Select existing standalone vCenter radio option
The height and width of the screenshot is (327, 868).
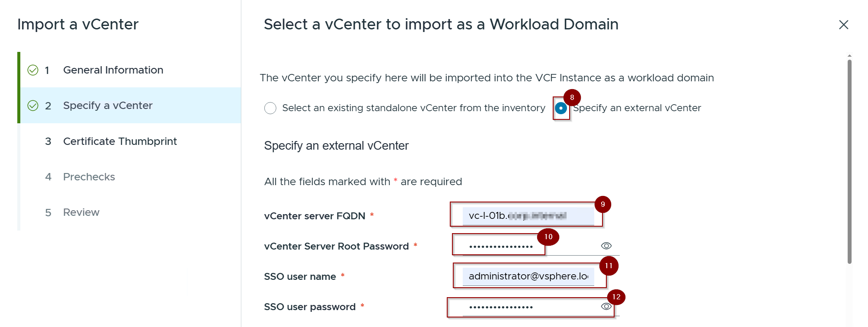pos(270,108)
